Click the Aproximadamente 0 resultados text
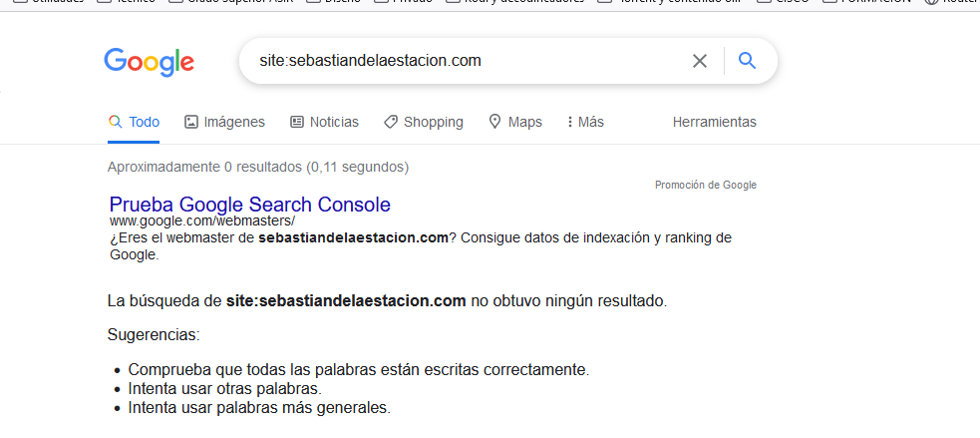The height and width of the screenshot is (438, 980). tap(258, 167)
